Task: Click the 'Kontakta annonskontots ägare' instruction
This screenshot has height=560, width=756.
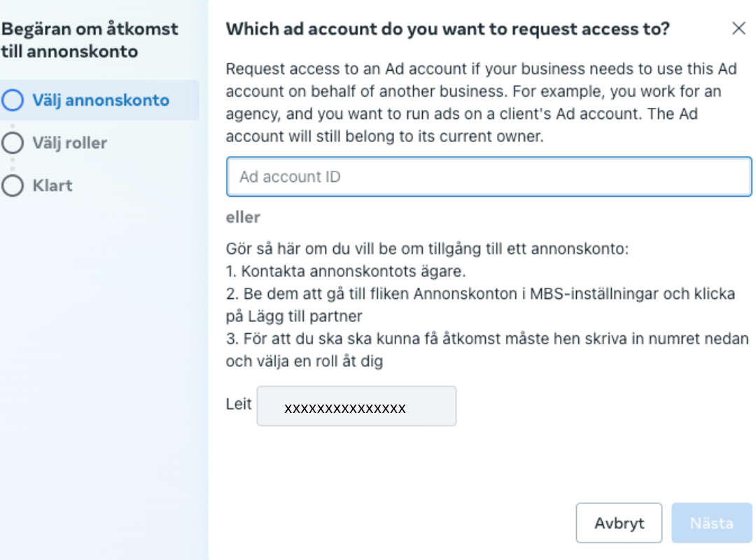Action: 346,271
